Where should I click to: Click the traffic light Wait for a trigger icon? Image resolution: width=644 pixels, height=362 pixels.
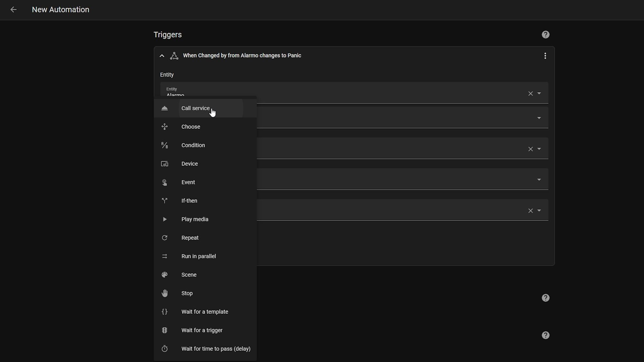[x=165, y=330]
